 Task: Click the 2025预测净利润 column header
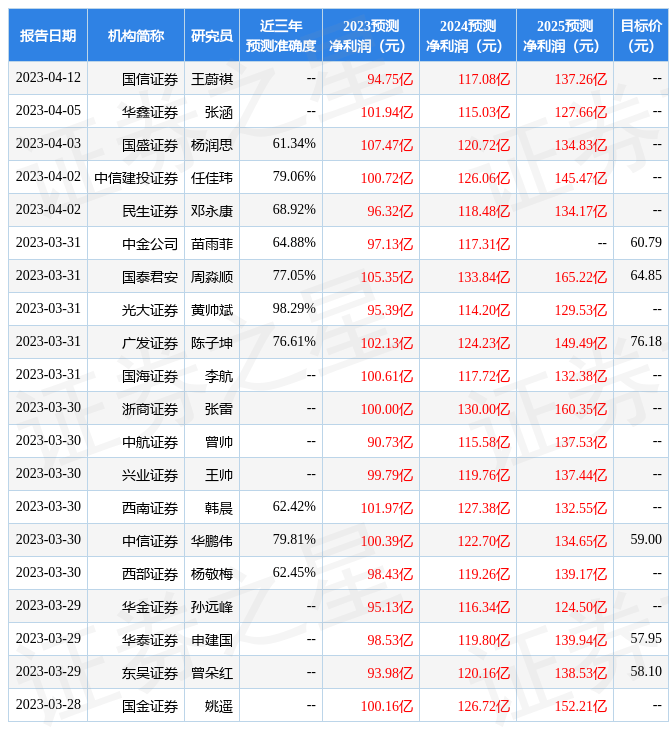564,35
